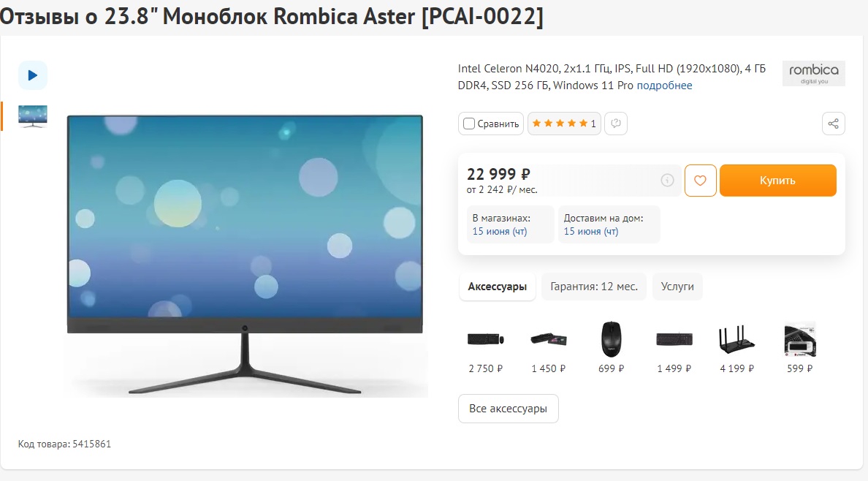
Task: Choose the 2 750 ₽ keyboard set
Action: tap(485, 347)
